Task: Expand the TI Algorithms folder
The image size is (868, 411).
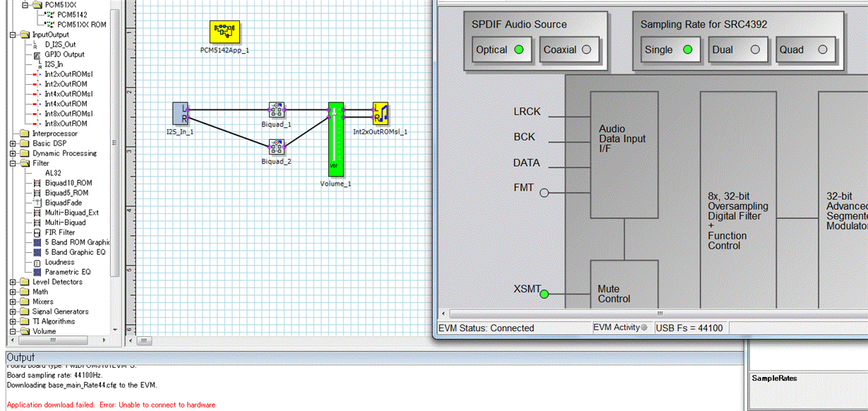Action: pos(13,321)
